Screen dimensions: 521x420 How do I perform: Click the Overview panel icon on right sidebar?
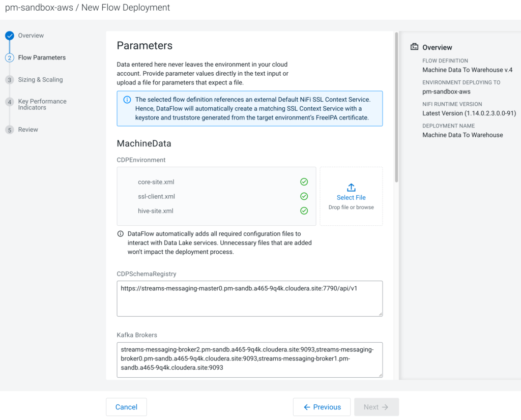tap(414, 47)
